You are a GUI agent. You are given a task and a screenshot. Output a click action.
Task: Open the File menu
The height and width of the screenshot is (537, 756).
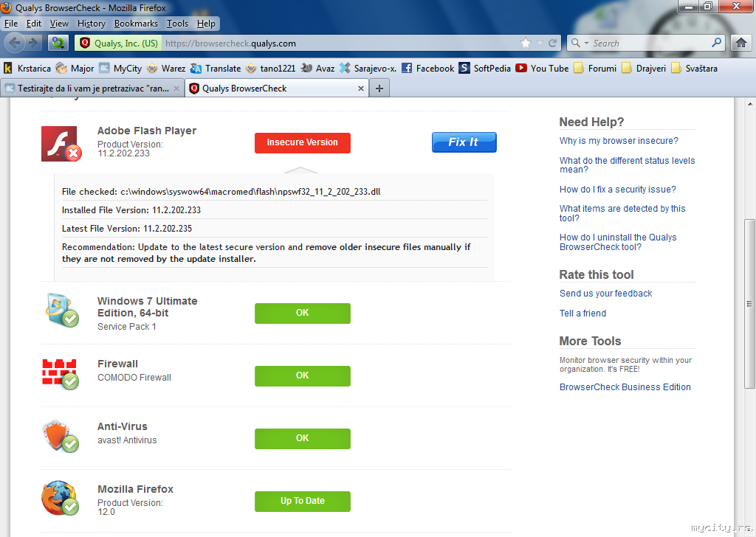[x=10, y=24]
